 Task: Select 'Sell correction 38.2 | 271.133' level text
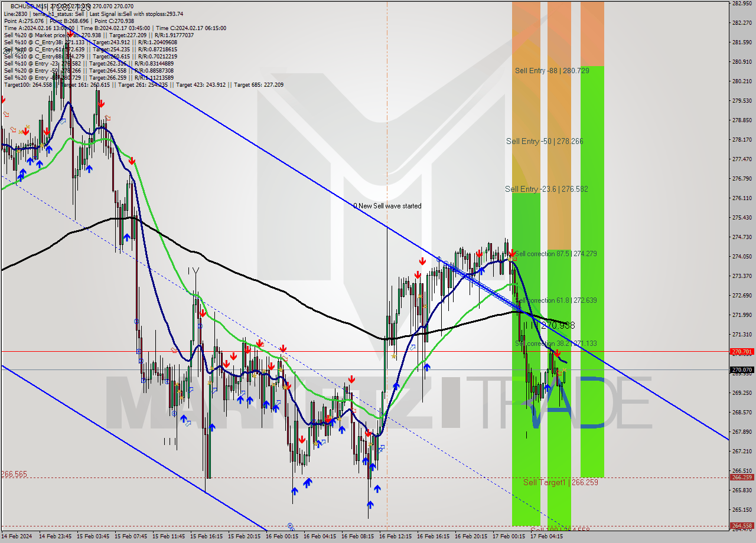click(555, 344)
